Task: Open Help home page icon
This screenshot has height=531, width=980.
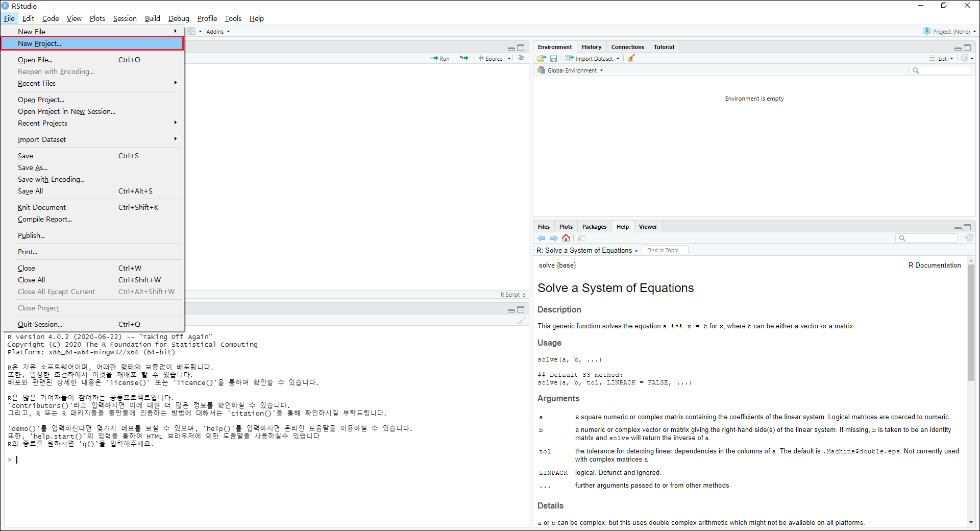Action: tap(566, 238)
